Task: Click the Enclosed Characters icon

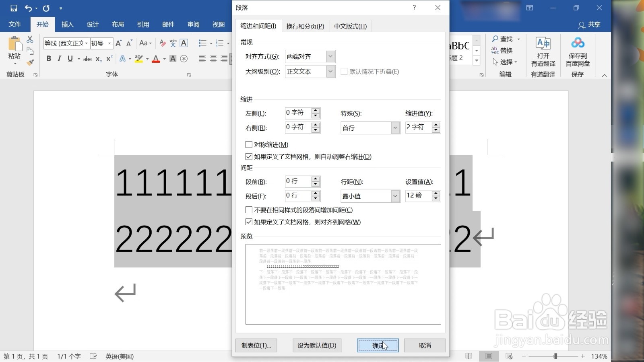Action: click(184, 59)
